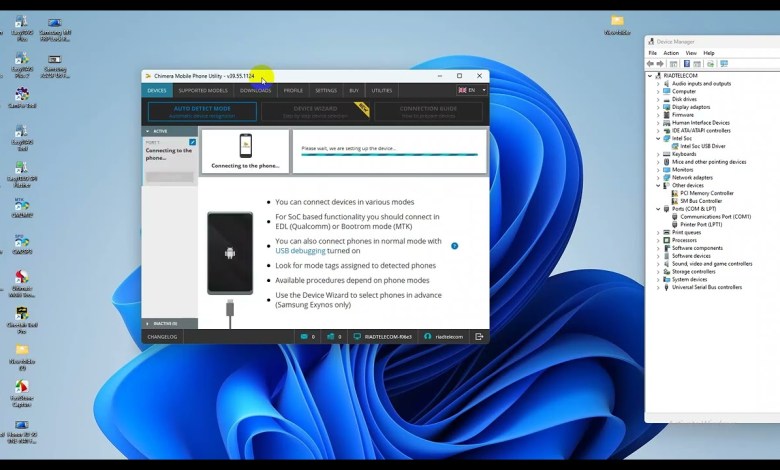The image size is (780, 470).
Task: Expand Universal Serial Bus controllers node
Action: (658, 287)
